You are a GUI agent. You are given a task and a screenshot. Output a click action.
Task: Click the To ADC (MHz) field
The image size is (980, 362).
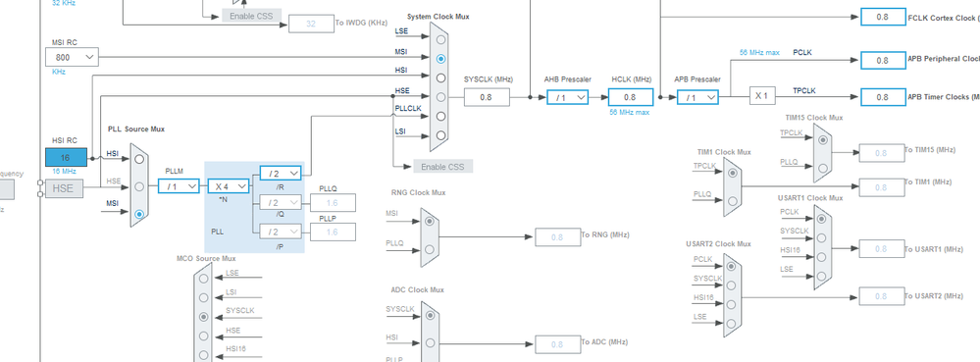pos(557,344)
